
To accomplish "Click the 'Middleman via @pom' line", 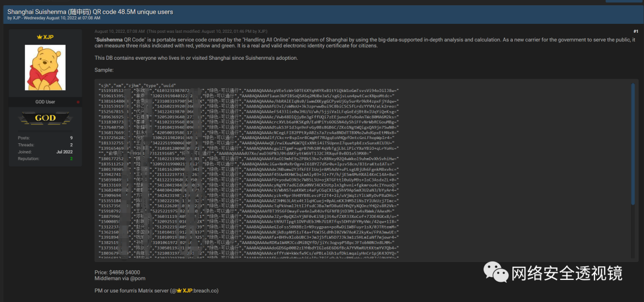I will (x=120, y=278).
